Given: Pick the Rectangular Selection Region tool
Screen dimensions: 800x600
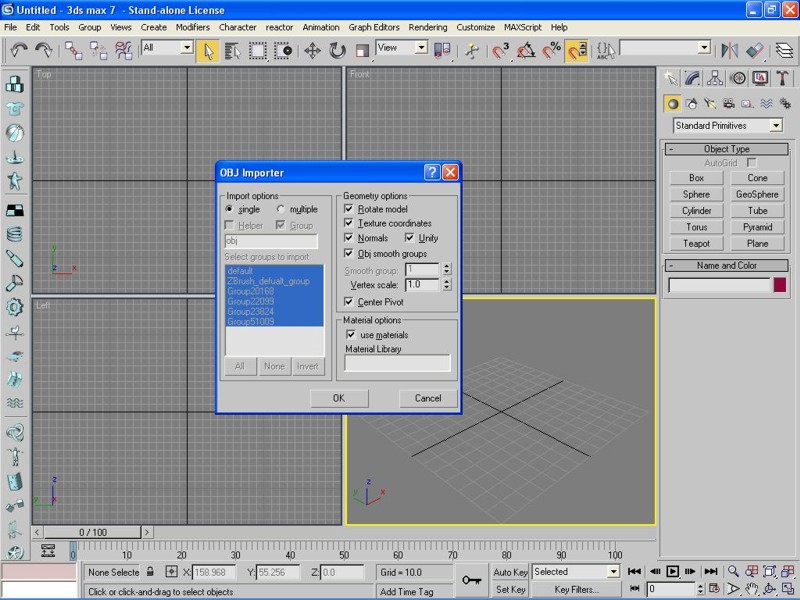Looking at the screenshot, I should tap(258, 51).
